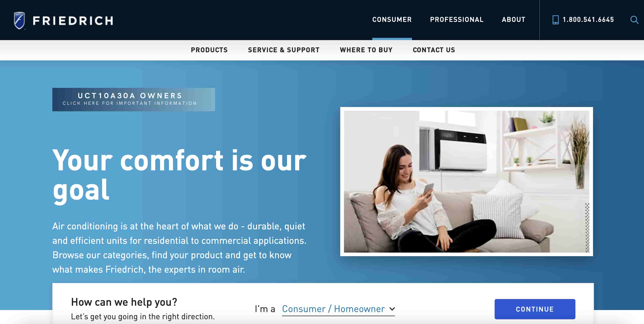This screenshot has width=644, height=324.
Task: Click the WHERE TO BUY menu item
Action: (366, 50)
